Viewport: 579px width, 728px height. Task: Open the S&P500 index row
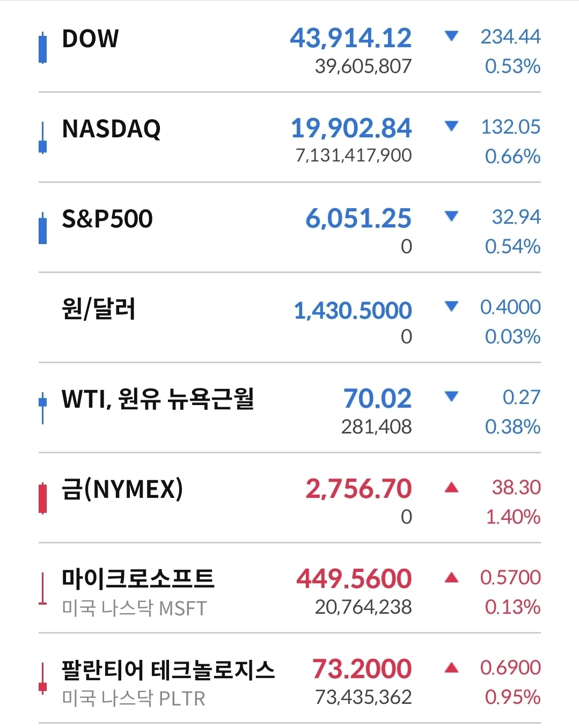click(x=290, y=228)
